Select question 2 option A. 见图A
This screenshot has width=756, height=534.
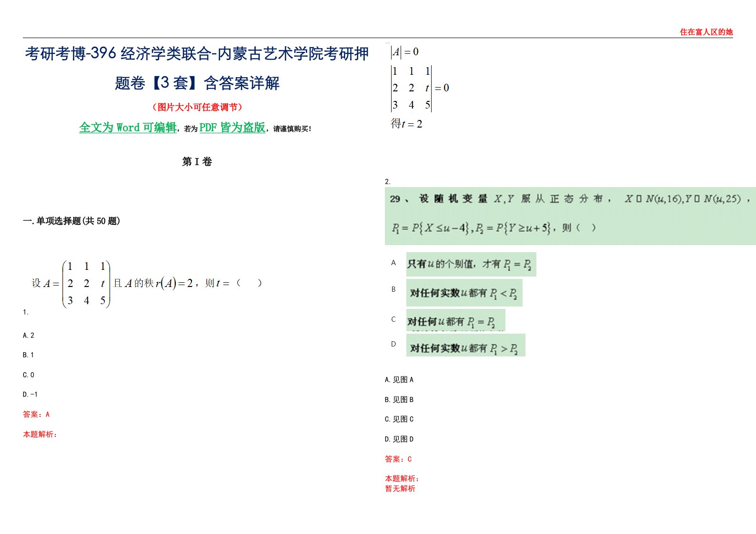(399, 380)
